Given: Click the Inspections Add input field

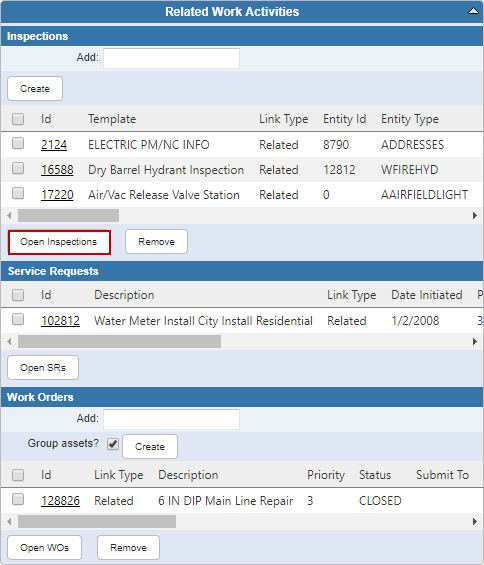Looking at the screenshot, I should click(x=171, y=58).
